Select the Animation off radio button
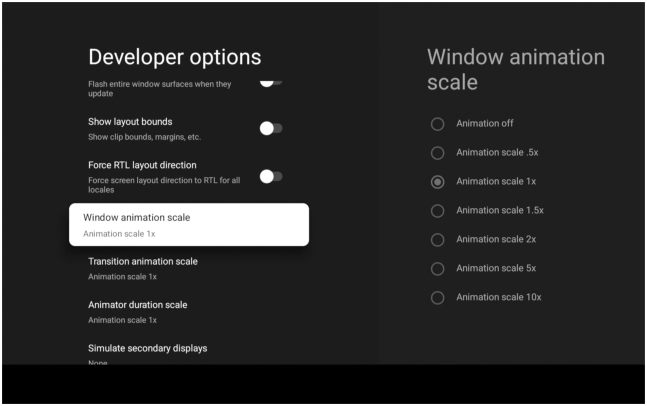Screen dimensions: 647x406 (437, 123)
